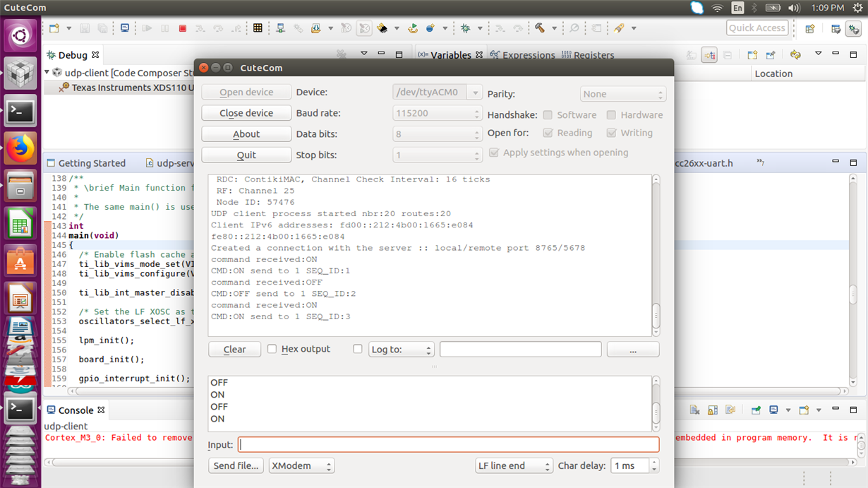Viewport: 868px width, 488px height.
Task: Click Display Selected Console monitor icon
Action: pyautogui.click(x=774, y=410)
